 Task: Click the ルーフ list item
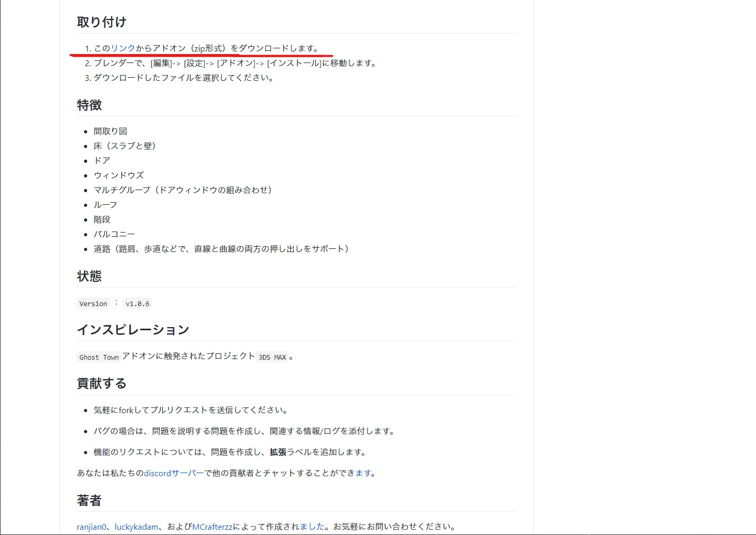(x=106, y=205)
